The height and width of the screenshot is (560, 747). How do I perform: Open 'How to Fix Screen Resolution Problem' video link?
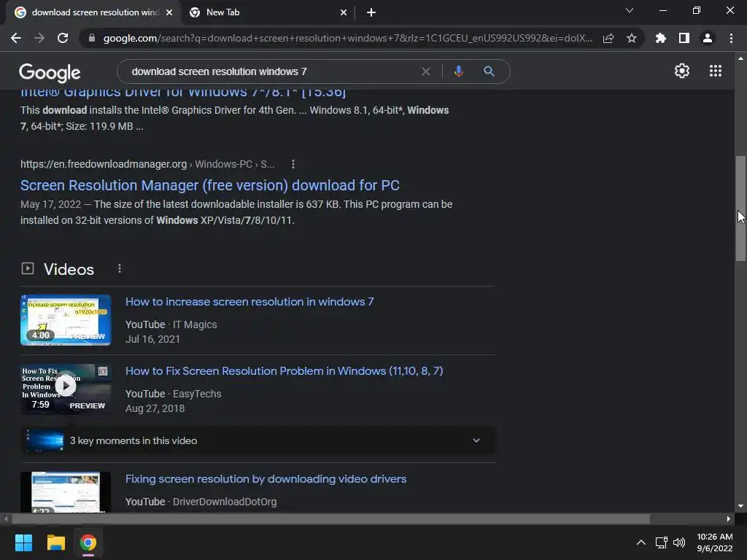pos(284,371)
